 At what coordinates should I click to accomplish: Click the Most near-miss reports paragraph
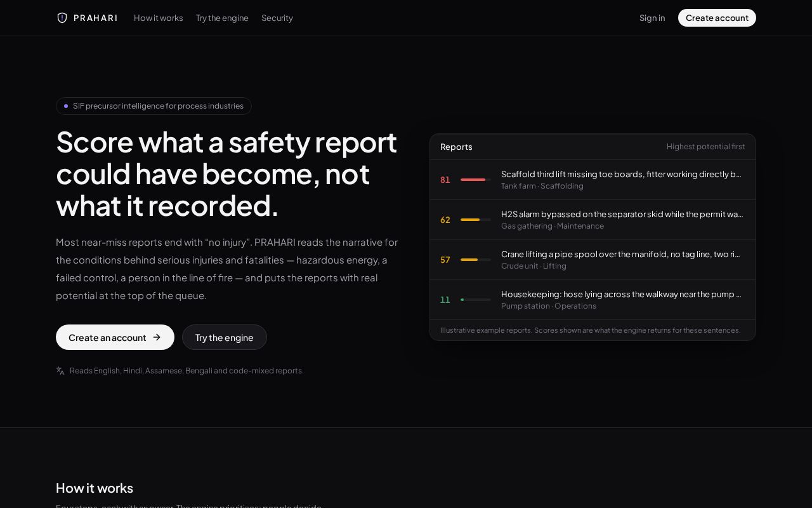pyautogui.click(x=227, y=269)
